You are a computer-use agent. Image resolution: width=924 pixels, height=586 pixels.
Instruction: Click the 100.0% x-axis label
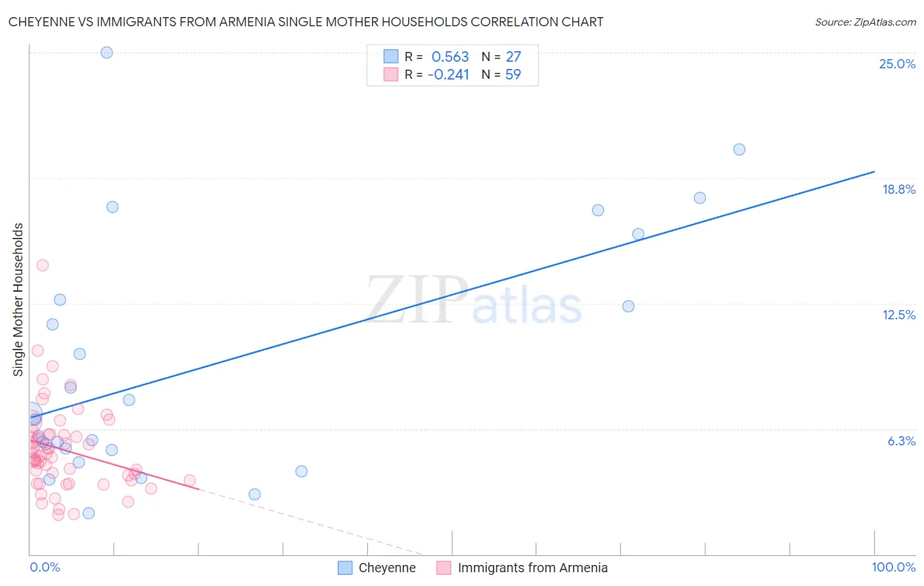(894, 567)
